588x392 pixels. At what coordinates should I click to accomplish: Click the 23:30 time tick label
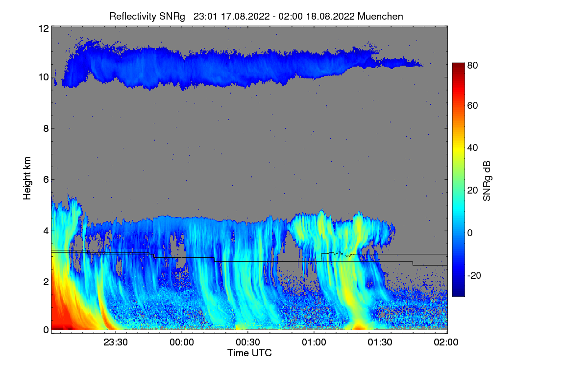click(116, 342)
